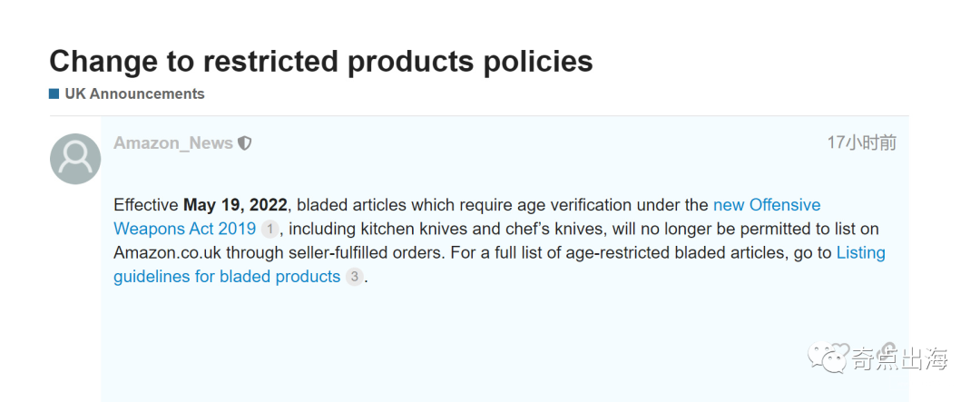Open the UK Announcements category

click(134, 93)
